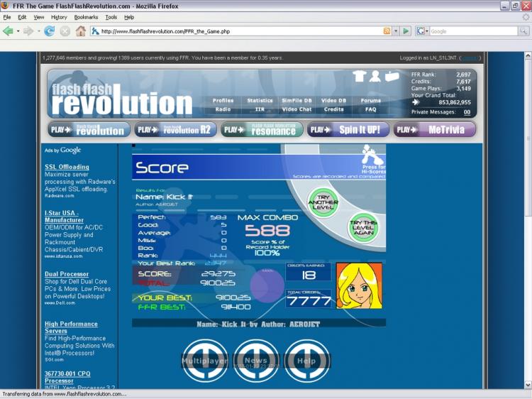The width and height of the screenshot is (532, 399).
Task: Click the flash flash revolution logo
Action: (121, 99)
